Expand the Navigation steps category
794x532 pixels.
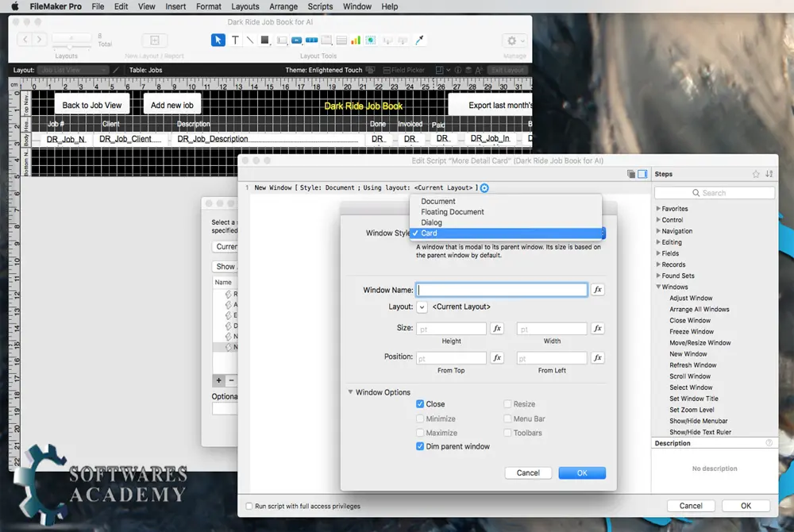658,231
